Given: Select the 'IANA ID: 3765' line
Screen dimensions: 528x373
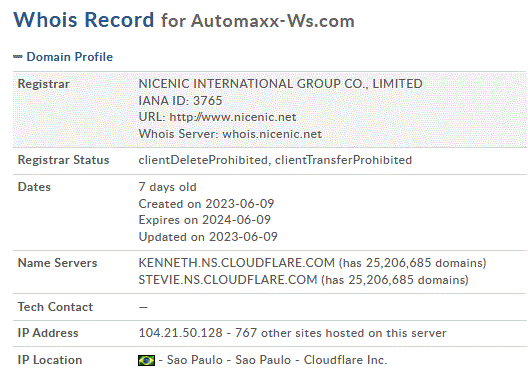Looking at the screenshot, I should [x=180, y=101].
